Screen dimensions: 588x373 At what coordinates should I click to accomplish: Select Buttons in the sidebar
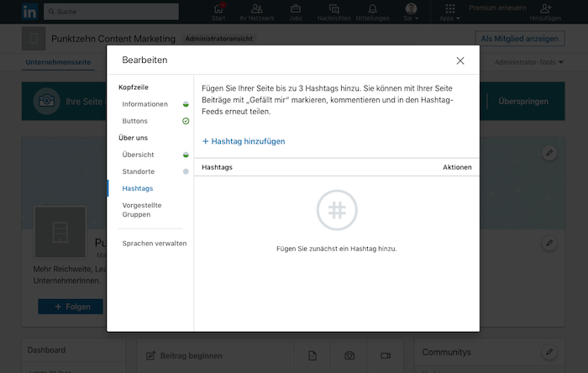point(134,121)
